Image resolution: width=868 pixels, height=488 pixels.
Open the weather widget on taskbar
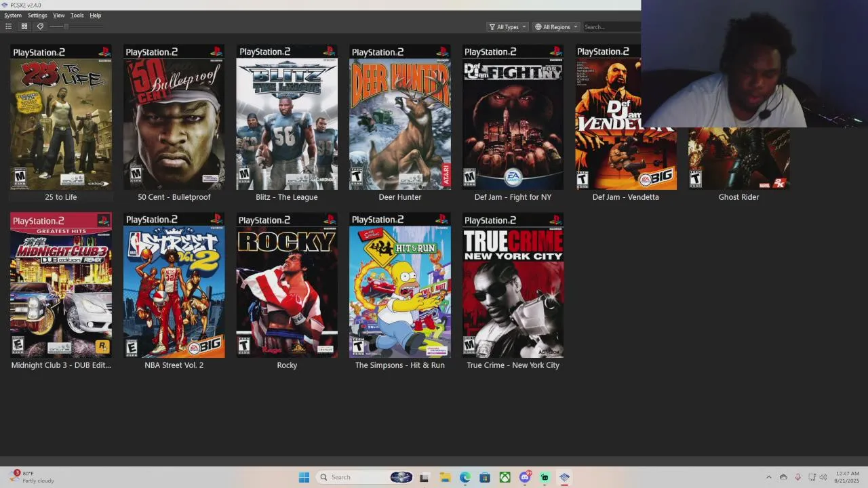point(32,477)
